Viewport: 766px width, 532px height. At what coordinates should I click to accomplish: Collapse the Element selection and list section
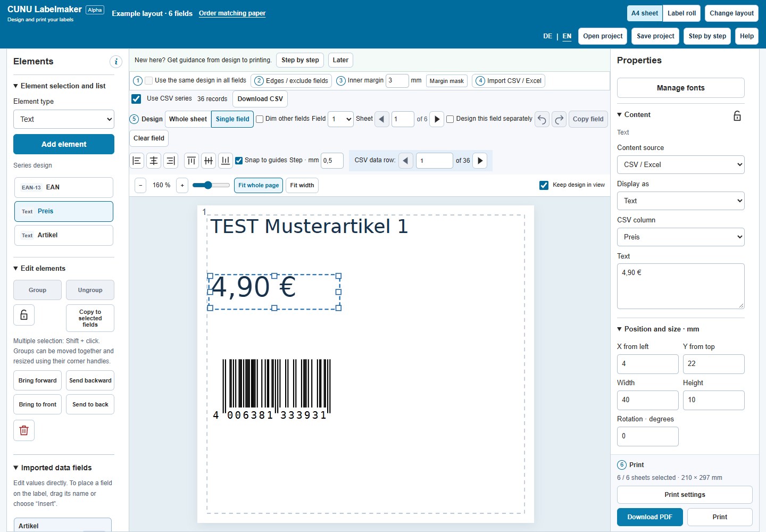tap(60, 86)
